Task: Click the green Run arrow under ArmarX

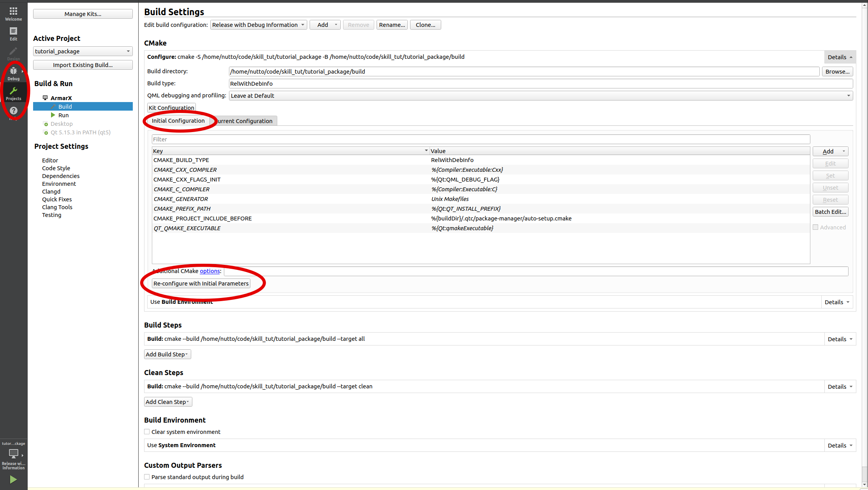Action: (x=53, y=115)
